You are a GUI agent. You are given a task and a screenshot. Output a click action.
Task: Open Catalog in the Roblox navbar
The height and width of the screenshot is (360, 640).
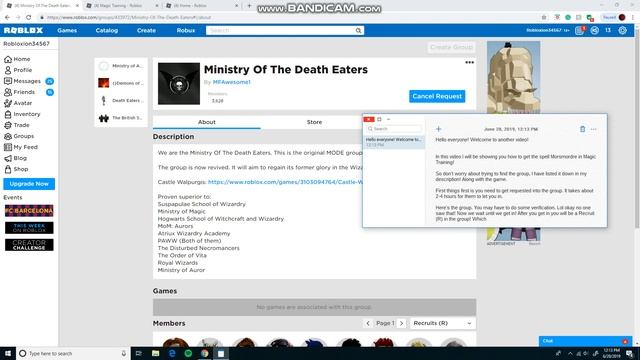coord(107,31)
